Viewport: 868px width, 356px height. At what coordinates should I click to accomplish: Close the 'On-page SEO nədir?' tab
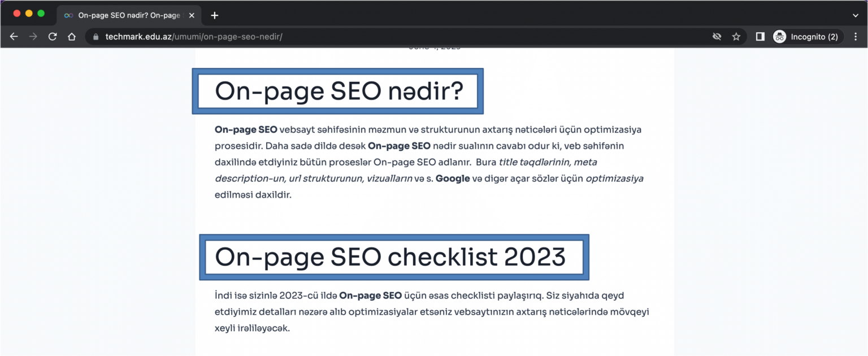click(191, 15)
